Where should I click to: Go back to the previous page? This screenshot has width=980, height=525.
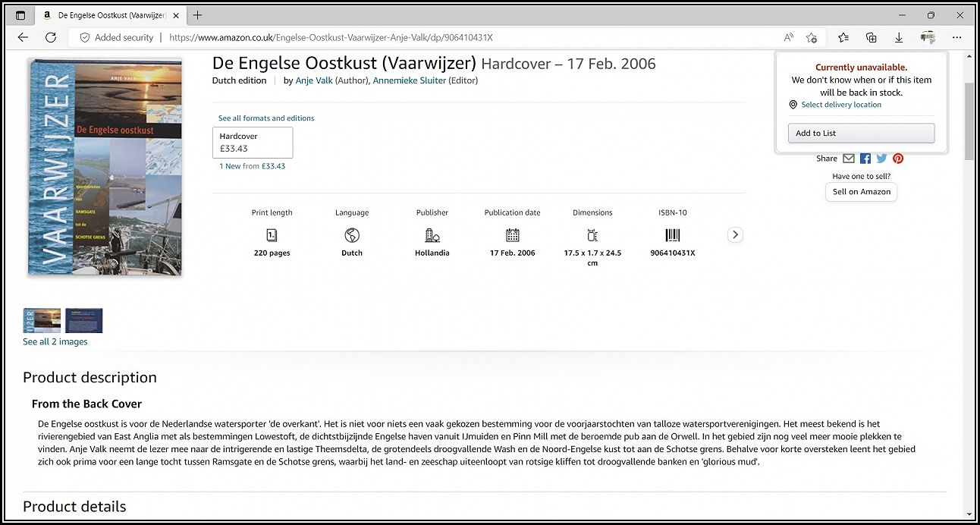point(23,37)
